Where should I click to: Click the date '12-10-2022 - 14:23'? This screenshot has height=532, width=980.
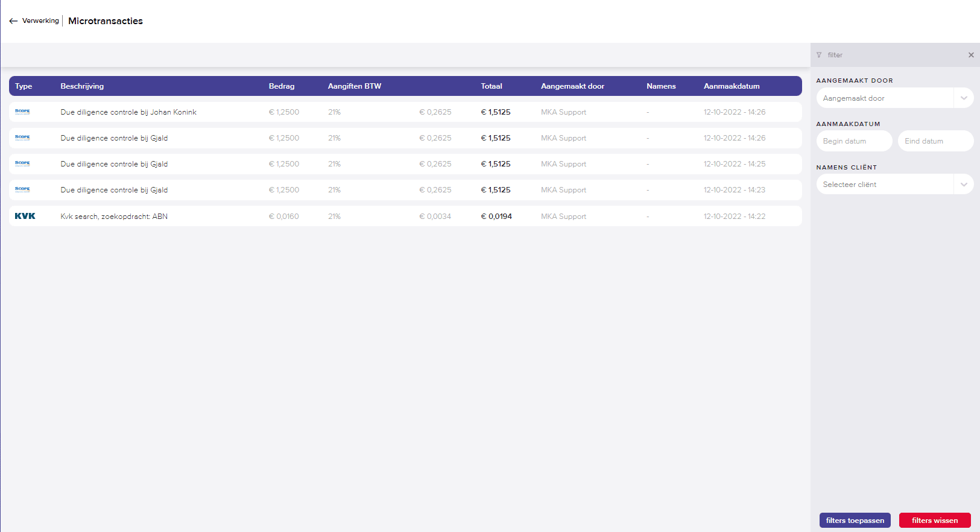[735, 190]
